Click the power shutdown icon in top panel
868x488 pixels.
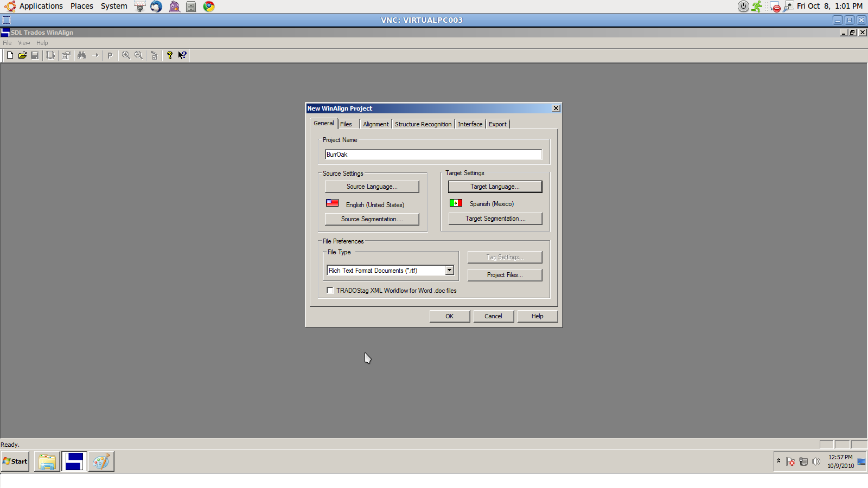coord(743,7)
